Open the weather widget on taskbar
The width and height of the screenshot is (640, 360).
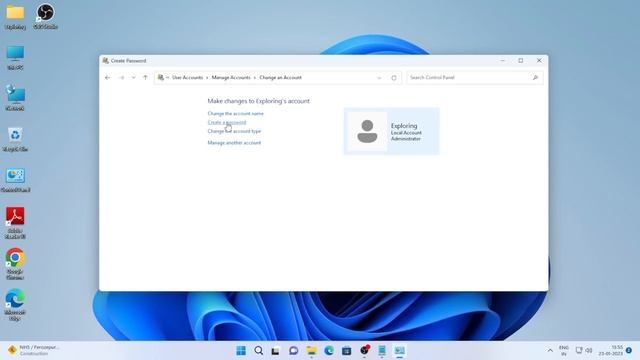click(34, 350)
